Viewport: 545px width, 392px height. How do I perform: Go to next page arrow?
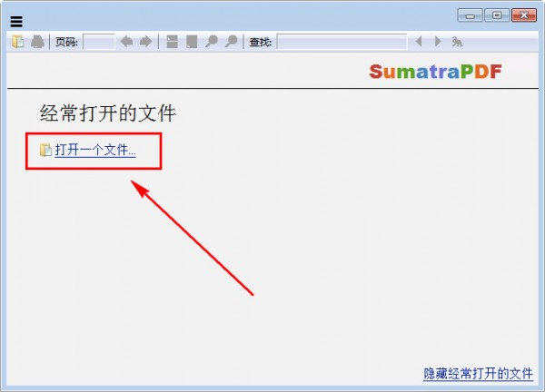click(145, 42)
